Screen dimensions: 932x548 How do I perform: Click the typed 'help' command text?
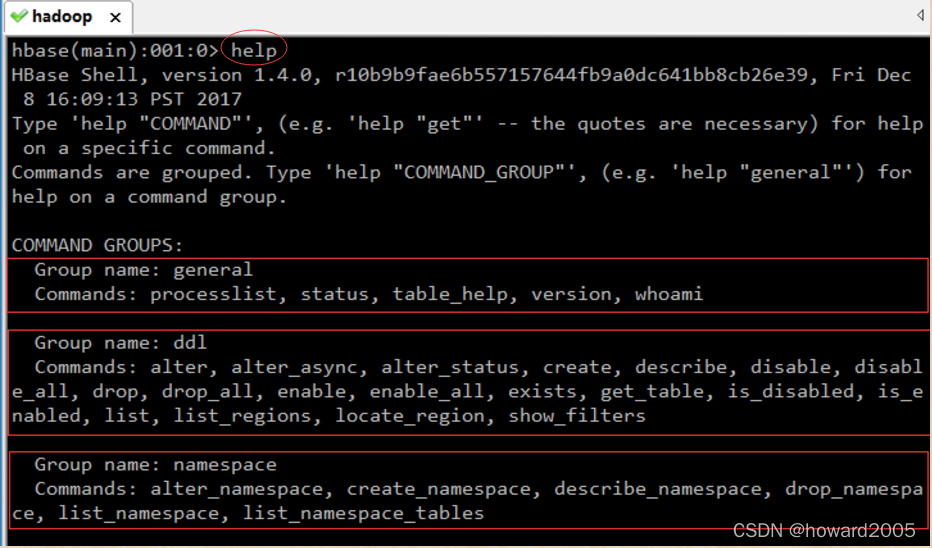click(x=254, y=51)
